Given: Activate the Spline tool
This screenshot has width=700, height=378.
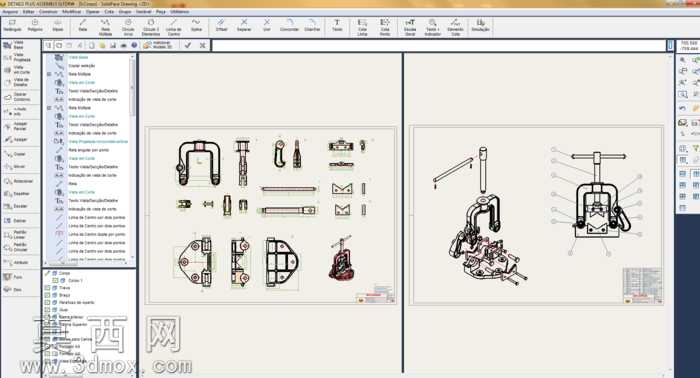Looking at the screenshot, I should [196, 26].
